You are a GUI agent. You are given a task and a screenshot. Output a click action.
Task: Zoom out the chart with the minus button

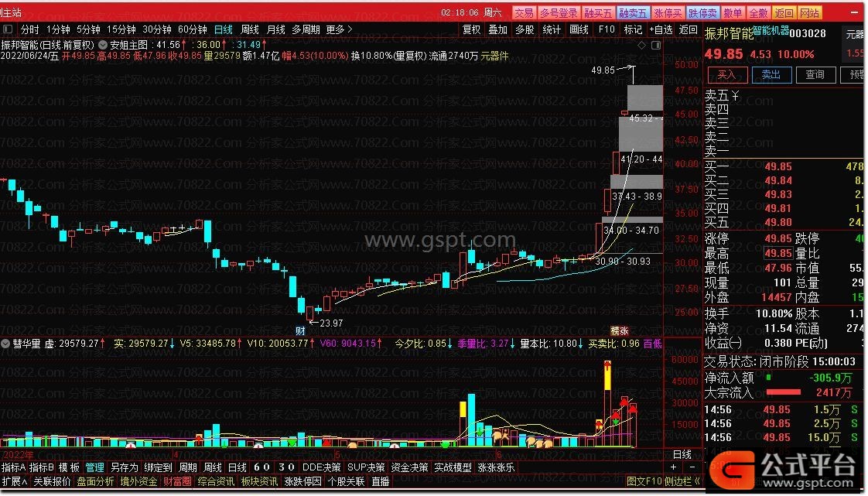pyautogui.click(x=692, y=468)
